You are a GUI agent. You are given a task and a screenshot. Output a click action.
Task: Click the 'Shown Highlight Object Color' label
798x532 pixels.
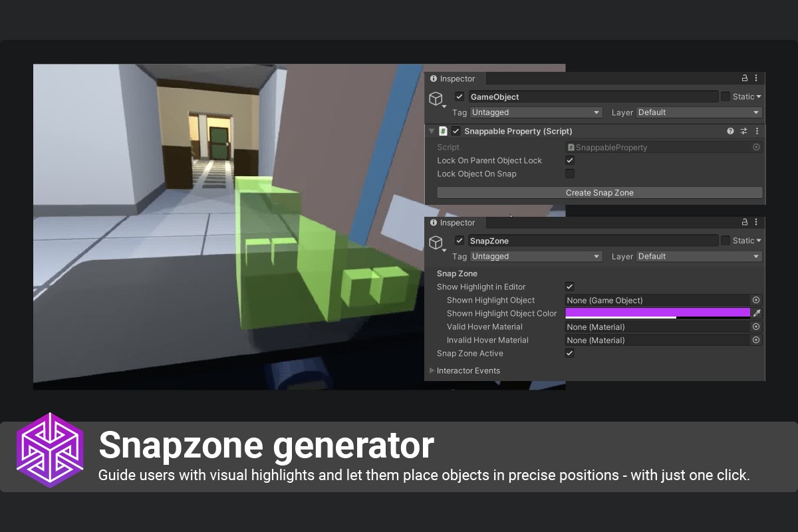[x=502, y=313]
